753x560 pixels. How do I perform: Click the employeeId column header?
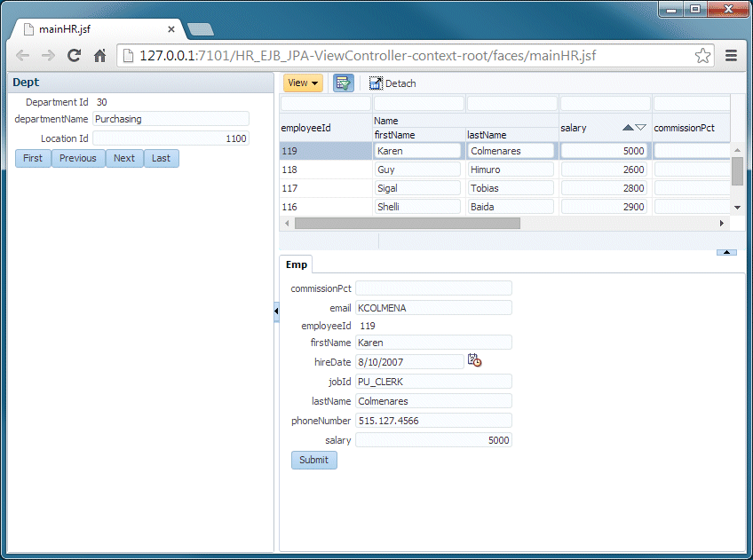pos(326,128)
